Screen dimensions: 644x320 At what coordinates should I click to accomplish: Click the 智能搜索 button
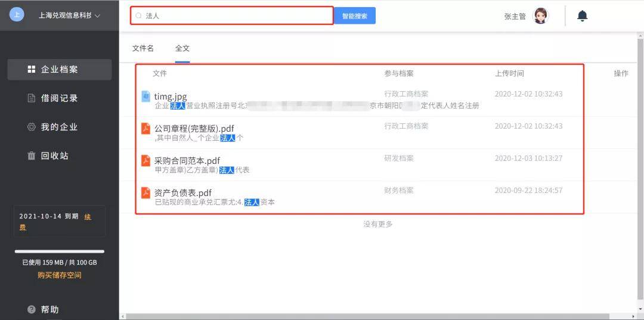tap(354, 16)
